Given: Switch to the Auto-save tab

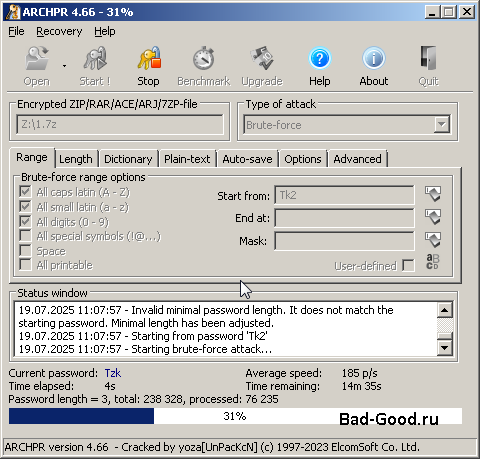Looking at the screenshot, I should tap(247, 159).
